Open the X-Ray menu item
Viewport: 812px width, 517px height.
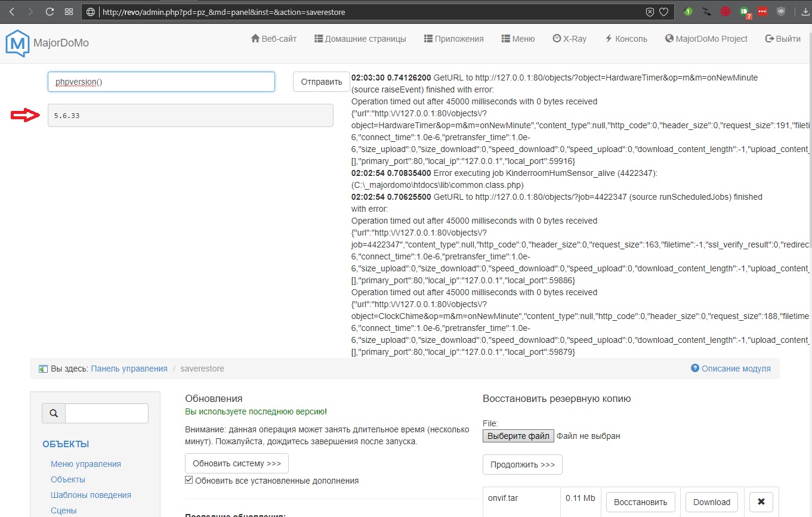tap(569, 39)
